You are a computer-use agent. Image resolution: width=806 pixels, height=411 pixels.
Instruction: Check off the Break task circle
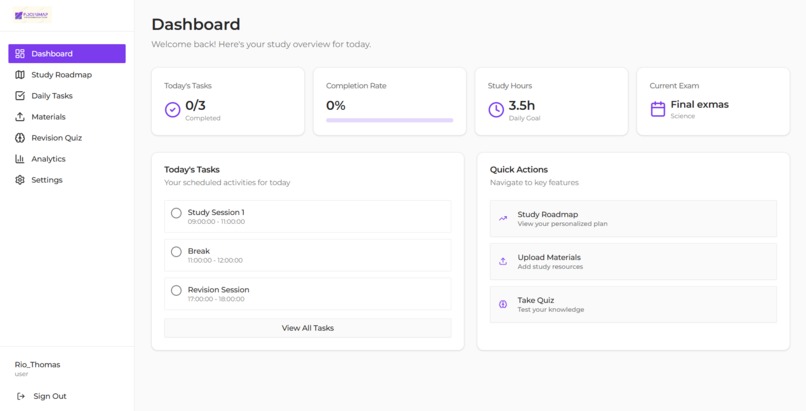point(176,252)
